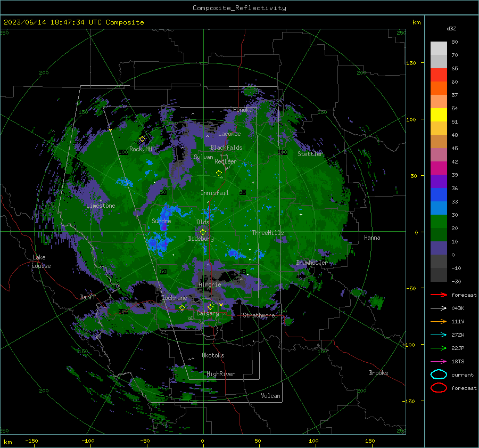Image resolution: width=479 pixels, height=448 pixels.
Task: Click the white 04DK arrow in legend
Action: tap(439, 308)
